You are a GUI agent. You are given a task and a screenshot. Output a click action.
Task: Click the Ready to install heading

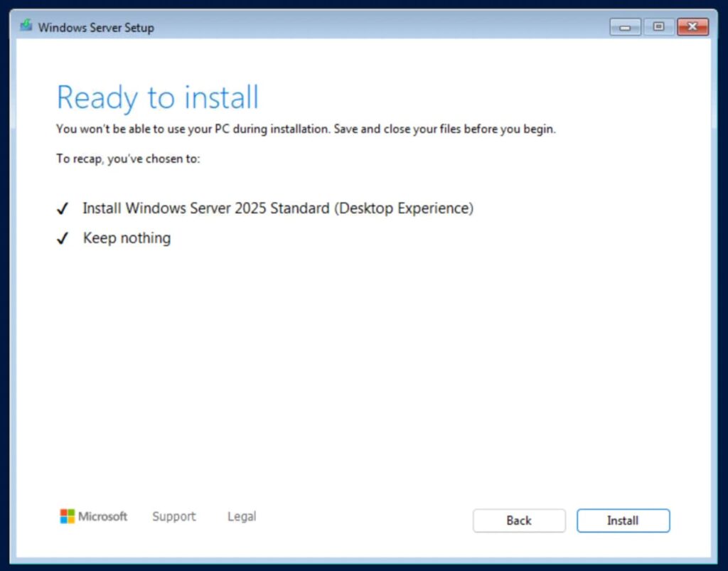(157, 97)
